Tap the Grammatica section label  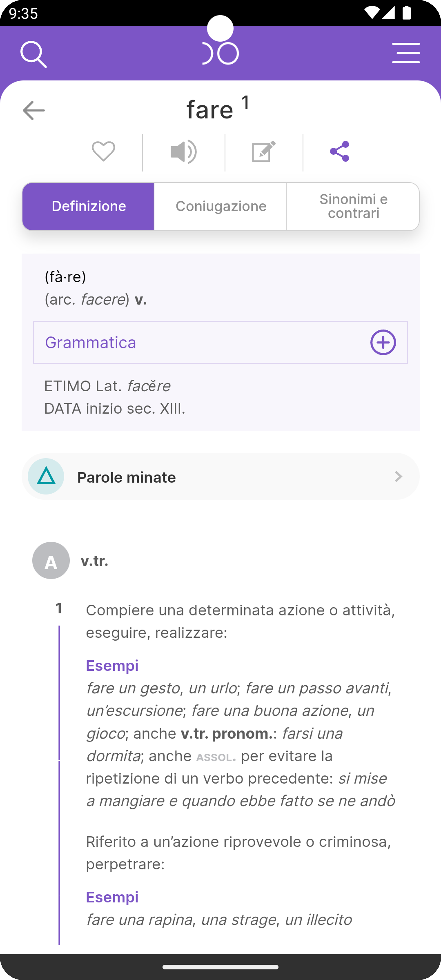pos(91,343)
